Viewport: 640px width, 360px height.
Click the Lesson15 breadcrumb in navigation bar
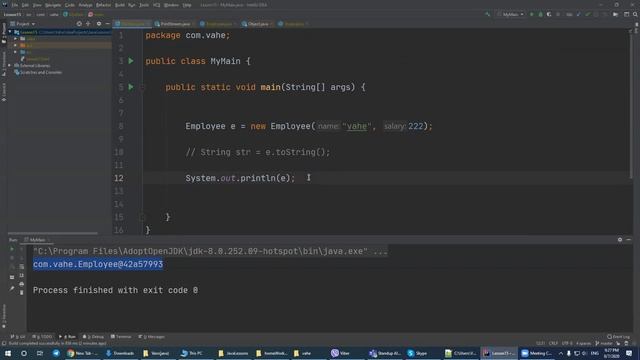click(x=12, y=14)
